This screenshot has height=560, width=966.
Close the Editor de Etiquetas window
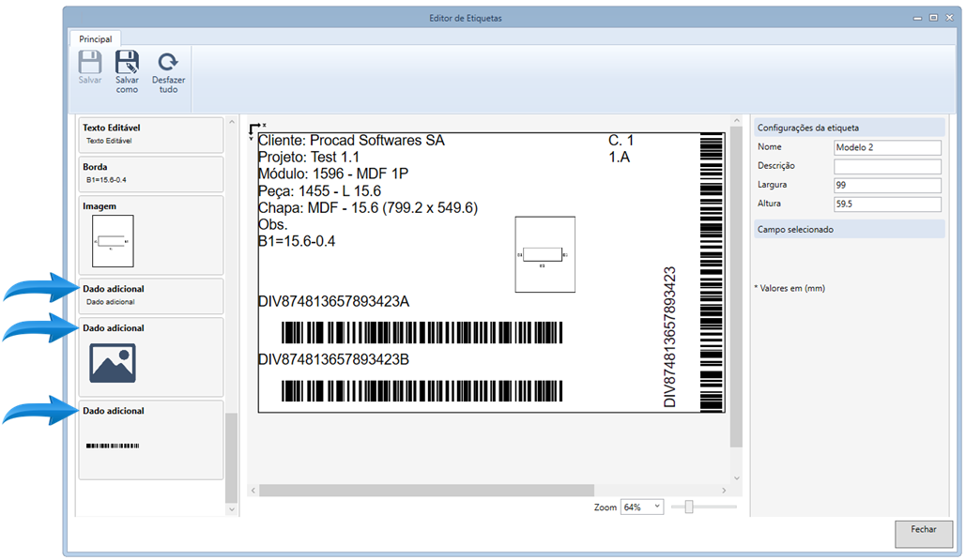(x=949, y=18)
